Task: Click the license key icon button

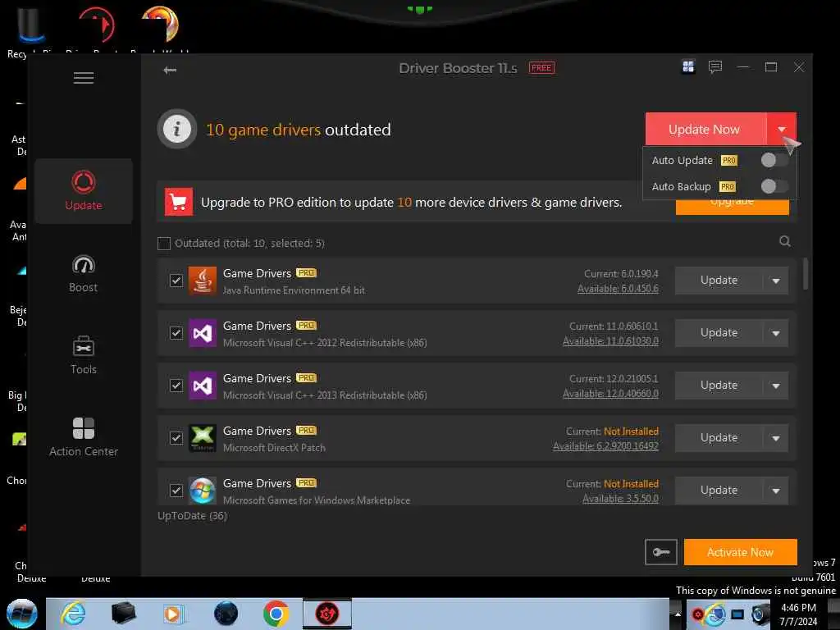Action: (x=661, y=552)
